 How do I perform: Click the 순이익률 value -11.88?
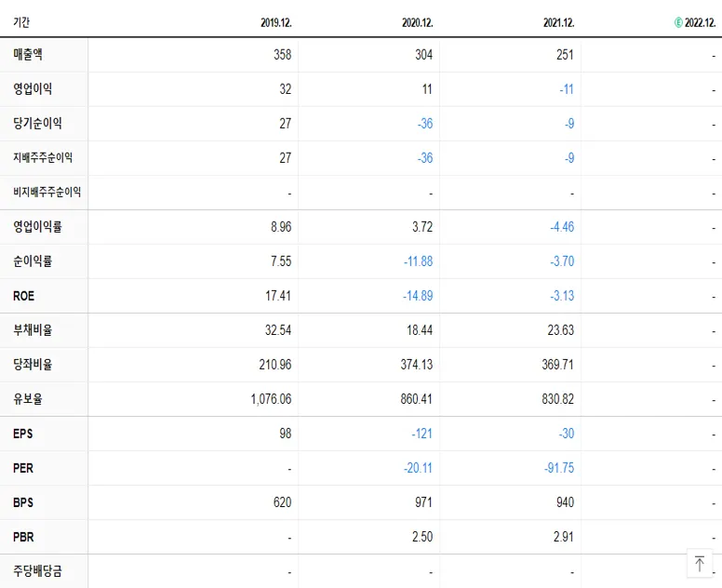(x=418, y=261)
